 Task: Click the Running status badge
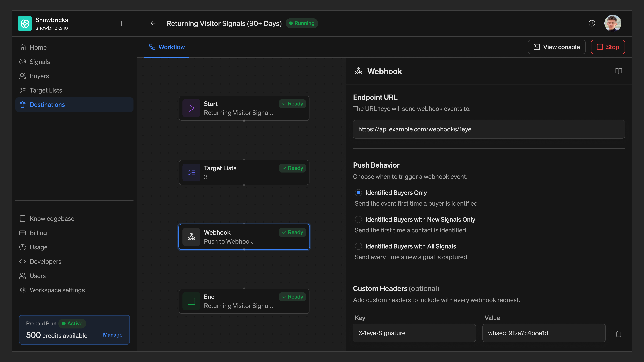pos(302,23)
